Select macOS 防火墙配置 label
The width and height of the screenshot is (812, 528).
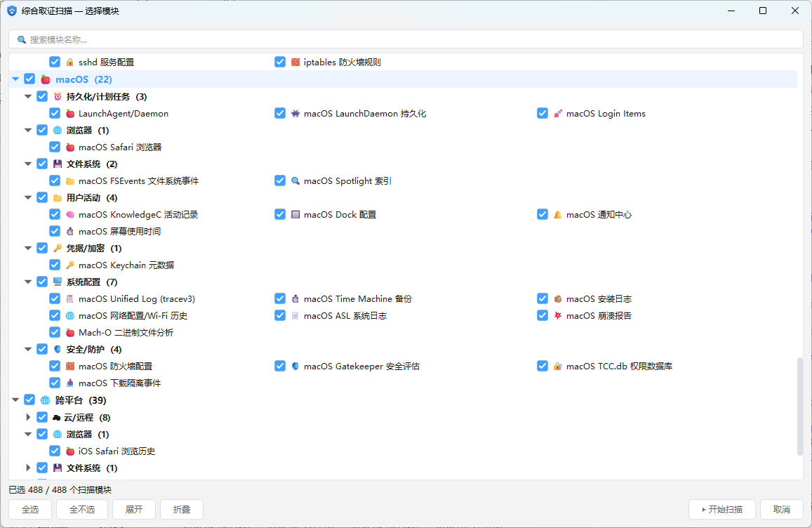coord(116,367)
